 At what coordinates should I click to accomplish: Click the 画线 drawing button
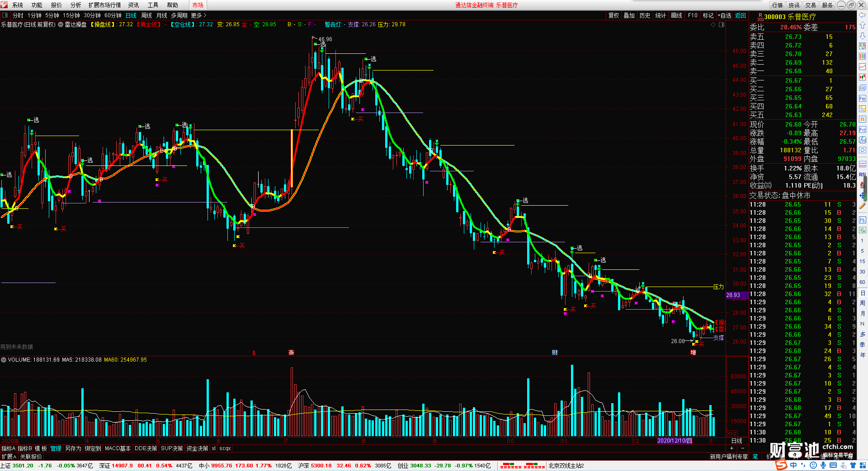[677, 15]
